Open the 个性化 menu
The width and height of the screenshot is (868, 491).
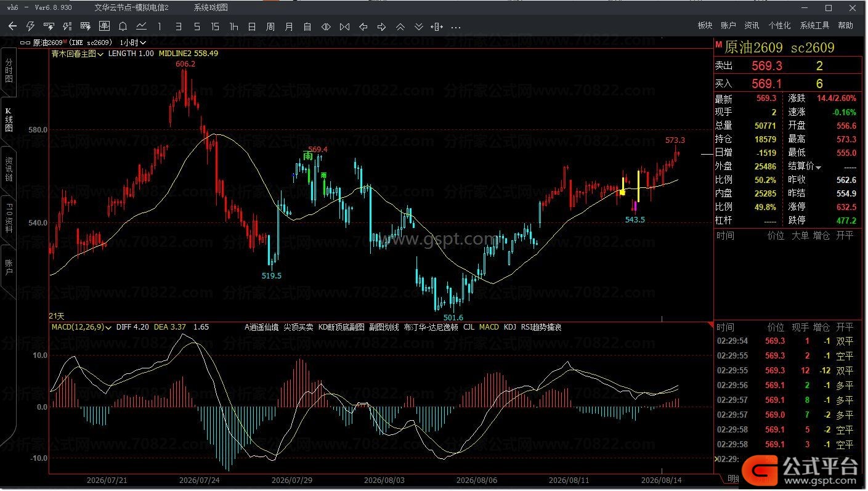[x=779, y=25]
